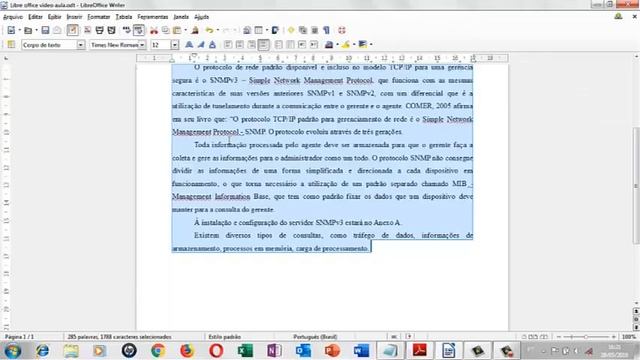The height and width of the screenshot is (360, 640).
Task: Toggle Align Left paragraph alignment
Action: tap(228, 44)
